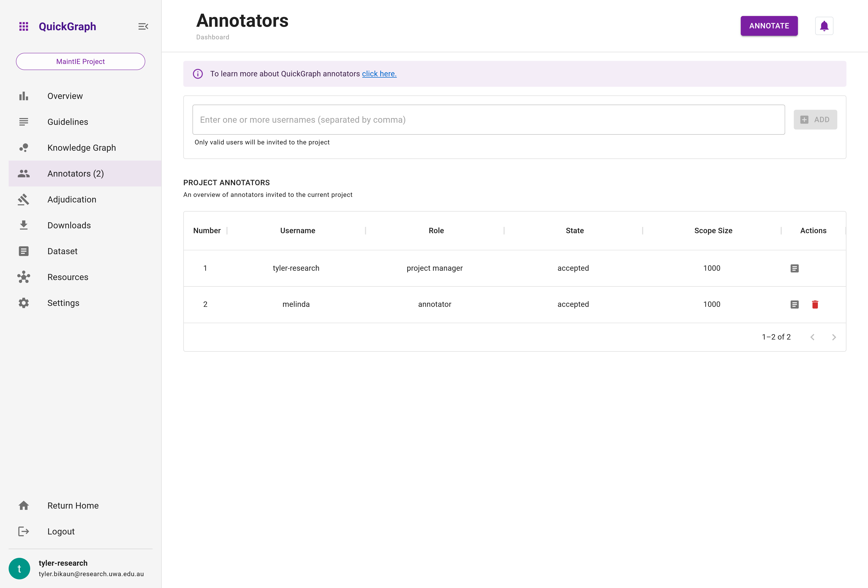
Task: Click the ADD usernames button
Action: [x=815, y=119]
